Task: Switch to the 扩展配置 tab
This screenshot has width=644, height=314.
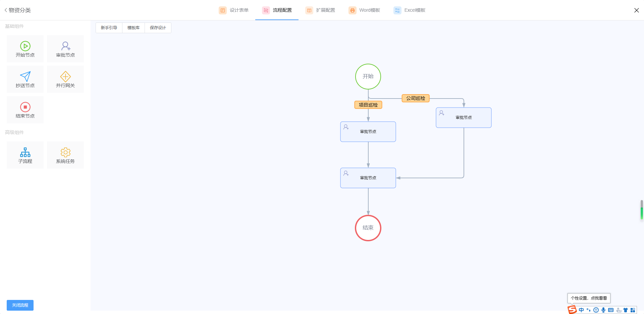Action: coord(320,10)
